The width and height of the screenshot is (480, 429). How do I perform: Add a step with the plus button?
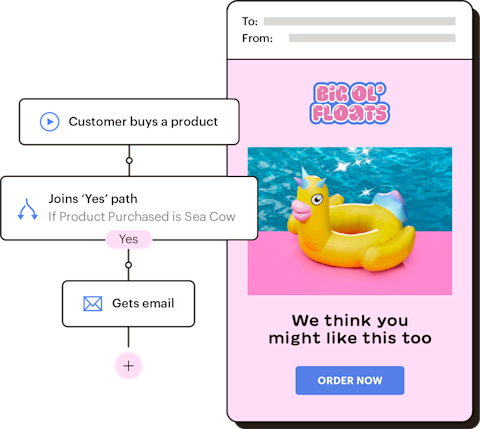(x=128, y=366)
